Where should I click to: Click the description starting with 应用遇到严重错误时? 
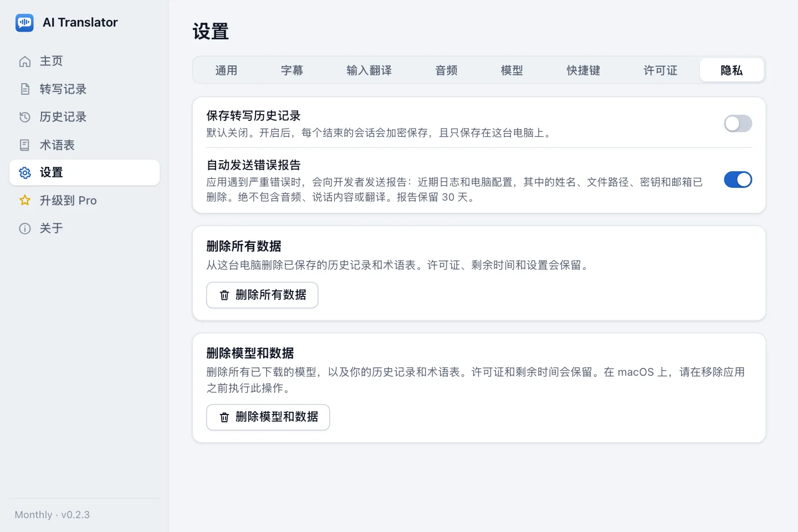pos(454,190)
